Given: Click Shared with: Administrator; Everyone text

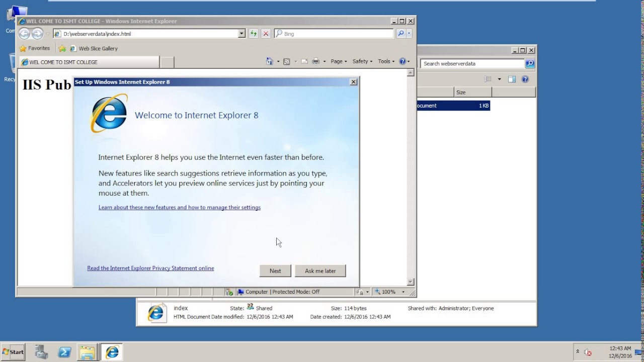Looking at the screenshot, I should (451, 308).
